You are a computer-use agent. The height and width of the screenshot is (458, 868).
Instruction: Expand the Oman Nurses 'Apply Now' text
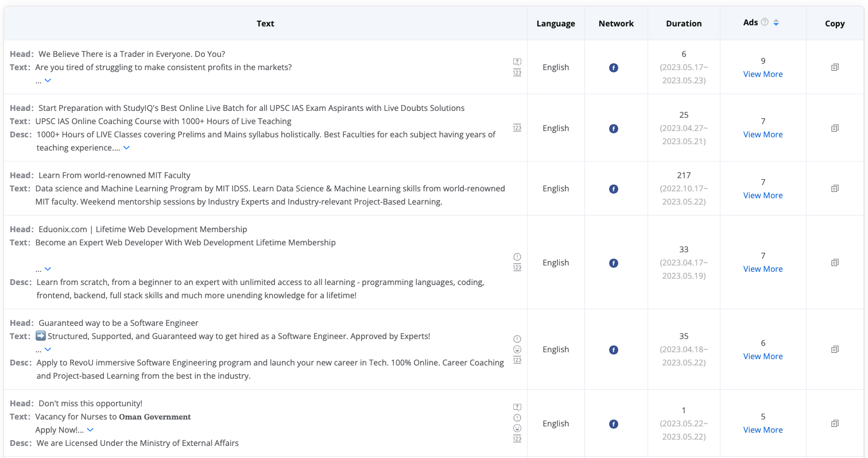coord(90,430)
